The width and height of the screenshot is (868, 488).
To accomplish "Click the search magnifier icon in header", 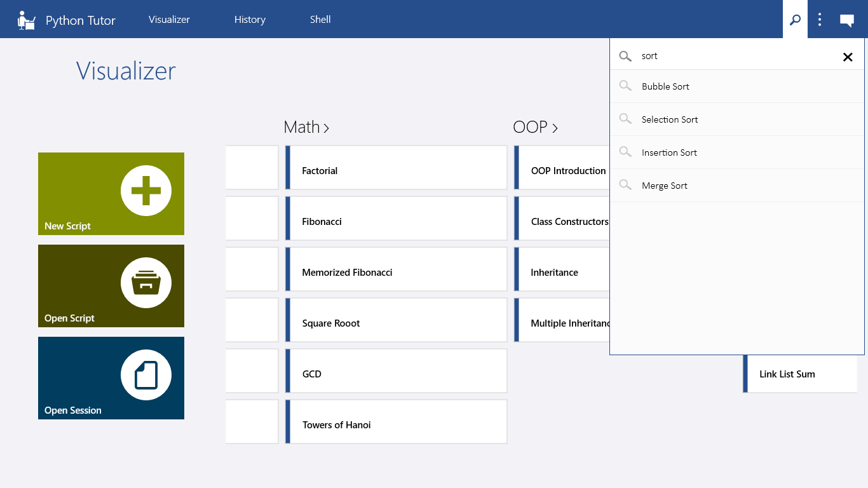I will point(795,20).
